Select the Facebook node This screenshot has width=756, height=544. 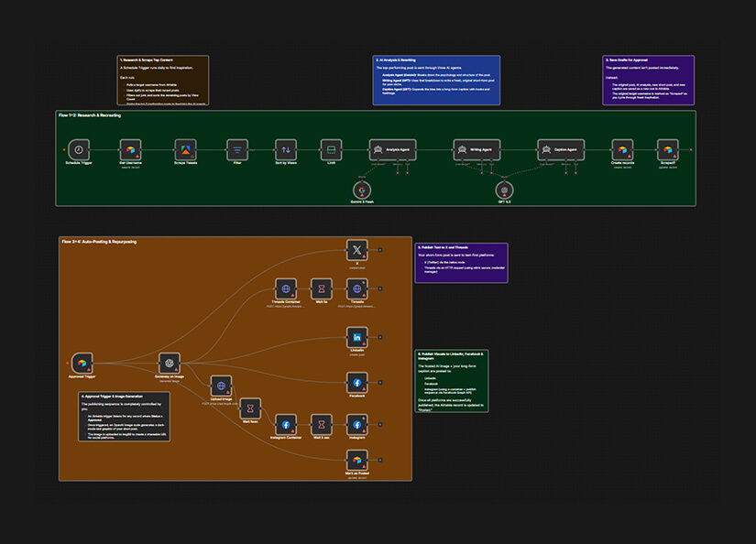(356, 383)
